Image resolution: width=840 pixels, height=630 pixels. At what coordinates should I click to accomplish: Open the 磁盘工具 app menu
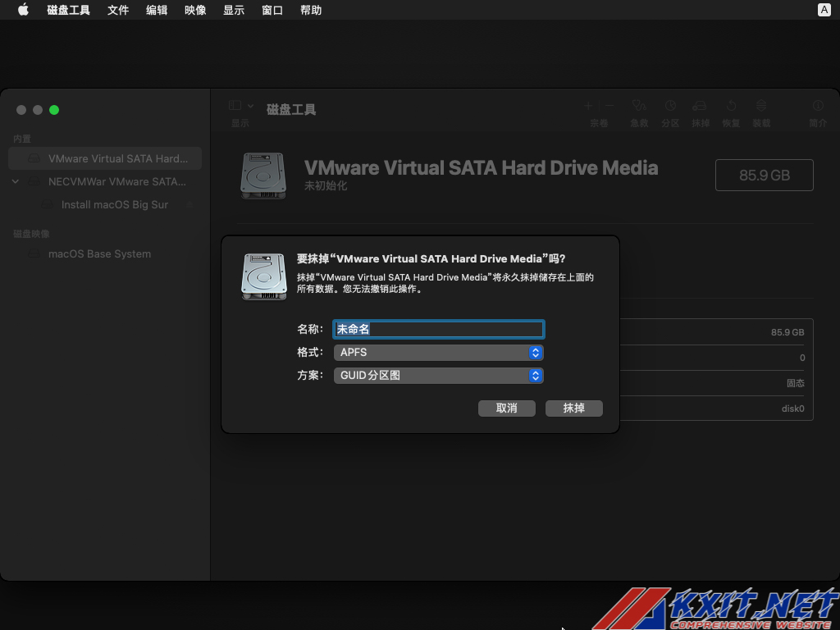(68, 10)
